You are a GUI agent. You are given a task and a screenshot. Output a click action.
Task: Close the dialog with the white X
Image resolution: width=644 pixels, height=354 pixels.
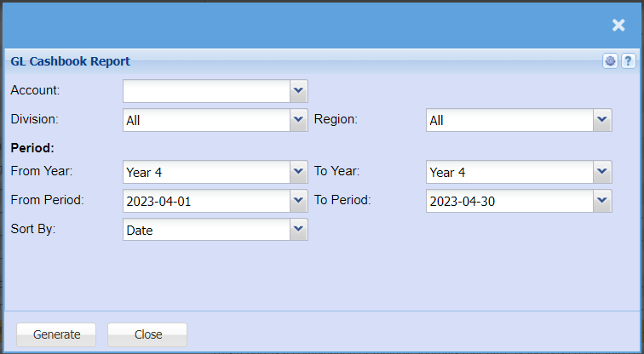point(618,26)
